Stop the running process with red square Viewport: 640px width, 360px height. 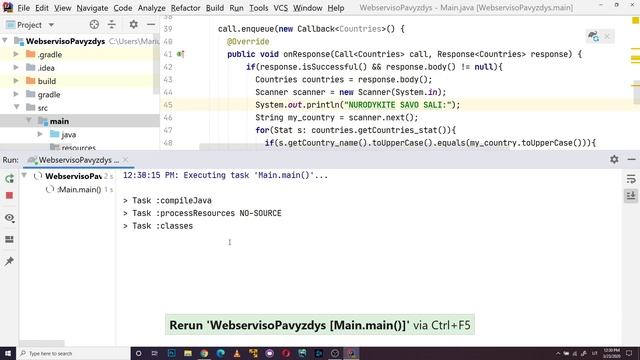click(x=9, y=196)
